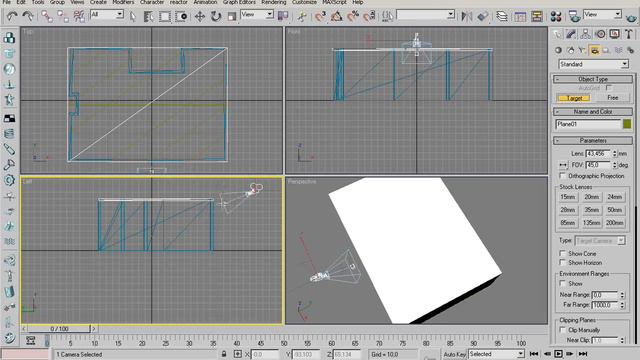Choose the 200mm stock lens
Viewport: 640px width, 360px height.
click(615, 223)
